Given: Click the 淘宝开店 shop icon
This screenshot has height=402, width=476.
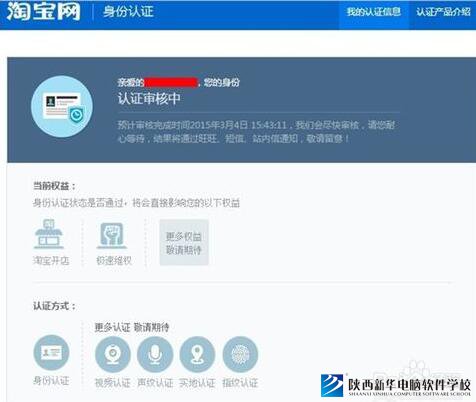Looking at the screenshot, I should coord(49,234).
